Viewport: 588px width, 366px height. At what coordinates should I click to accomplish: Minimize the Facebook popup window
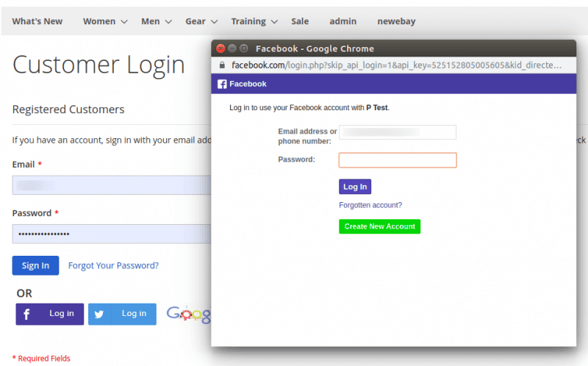coord(232,49)
